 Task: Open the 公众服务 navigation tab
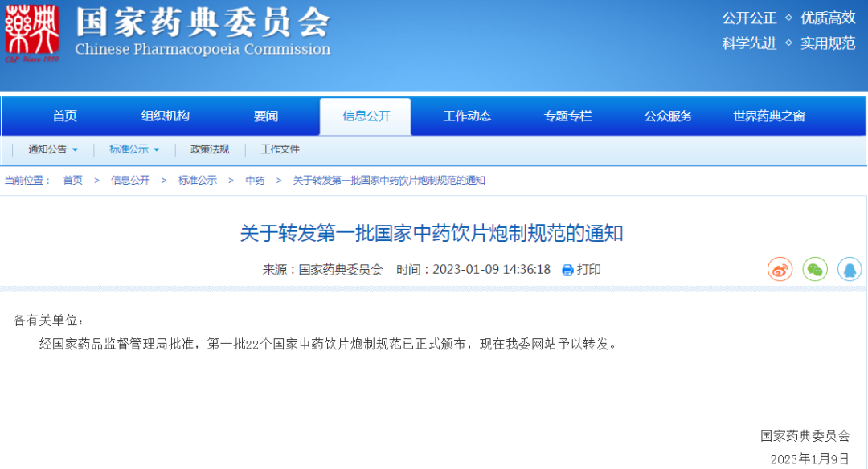668,116
